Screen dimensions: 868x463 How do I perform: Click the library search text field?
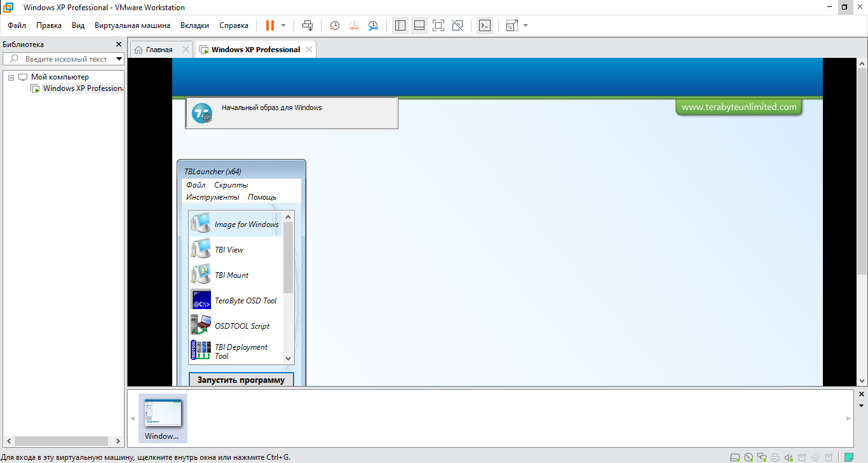coord(64,59)
